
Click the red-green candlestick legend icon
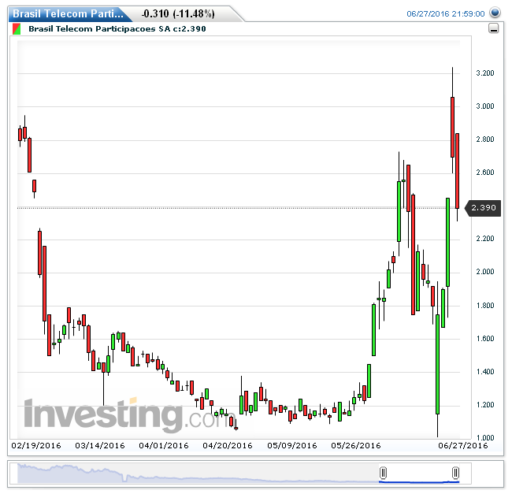click(x=17, y=29)
